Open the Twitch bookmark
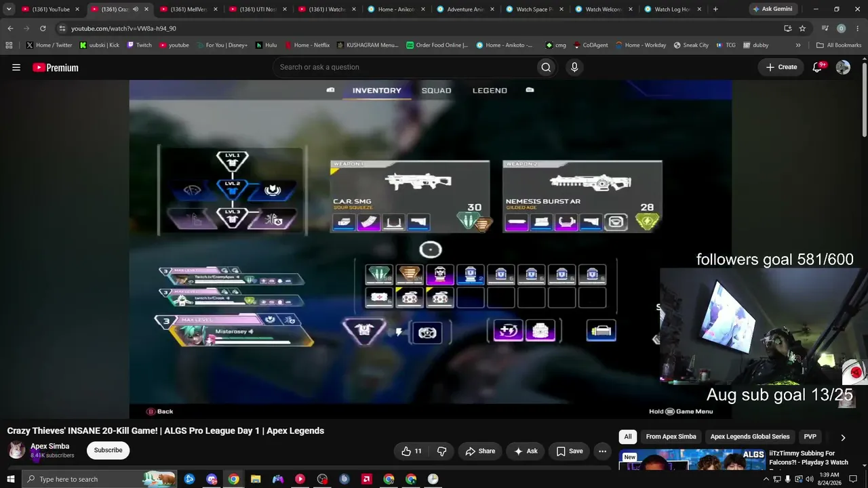Viewport: 868px width, 488px height. click(x=139, y=45)
